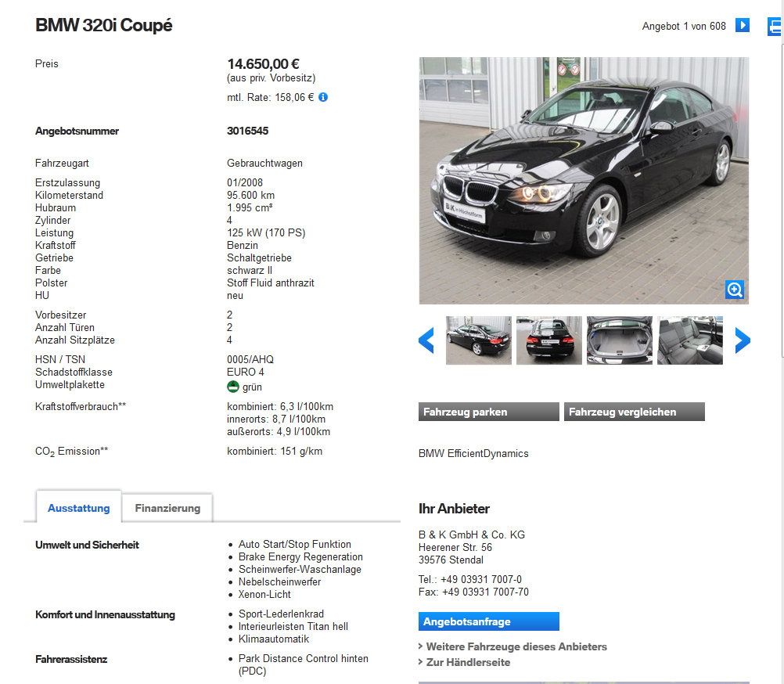Click the Fahrzeug parken button

[488, 412]
